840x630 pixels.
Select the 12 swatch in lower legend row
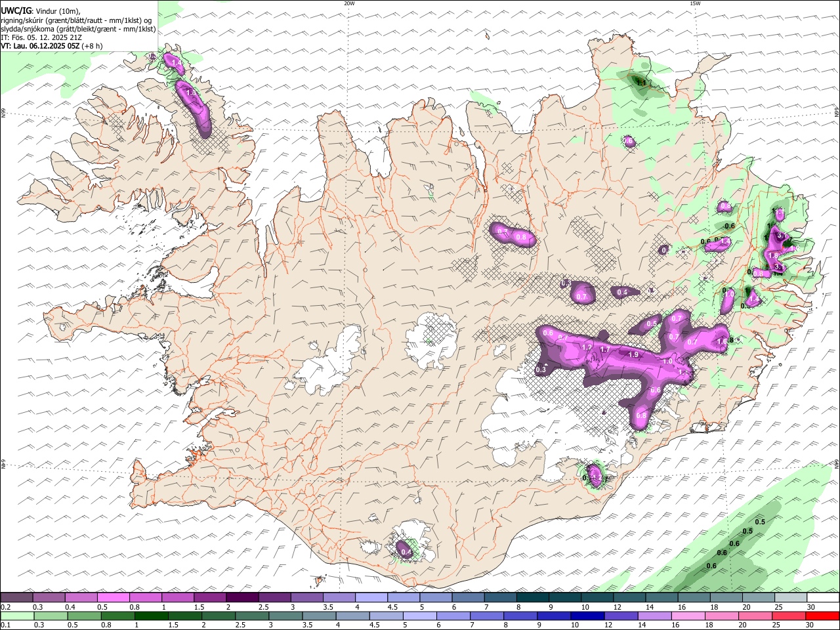click(621, 616)
